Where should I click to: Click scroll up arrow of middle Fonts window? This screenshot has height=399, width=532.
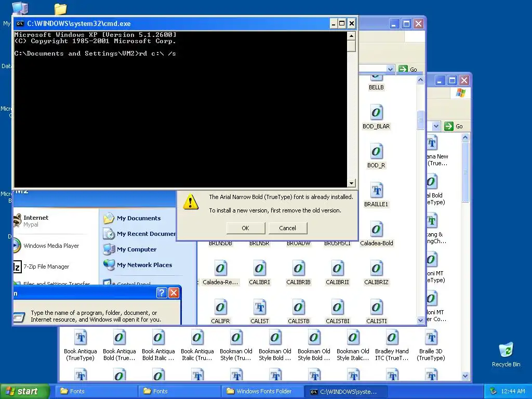tap(420, 80)
